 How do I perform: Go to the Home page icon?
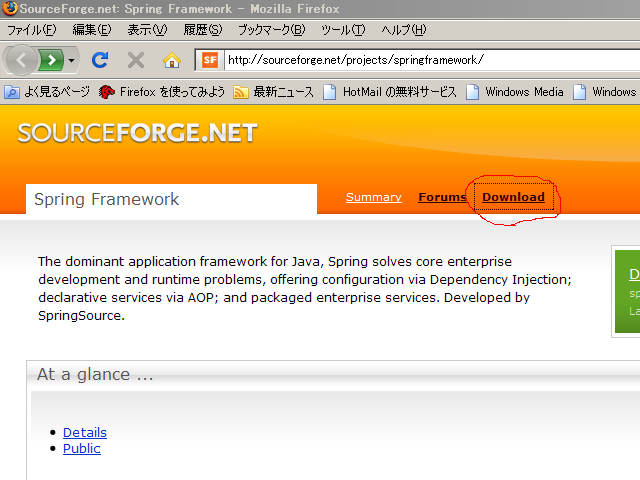(172, 60)
